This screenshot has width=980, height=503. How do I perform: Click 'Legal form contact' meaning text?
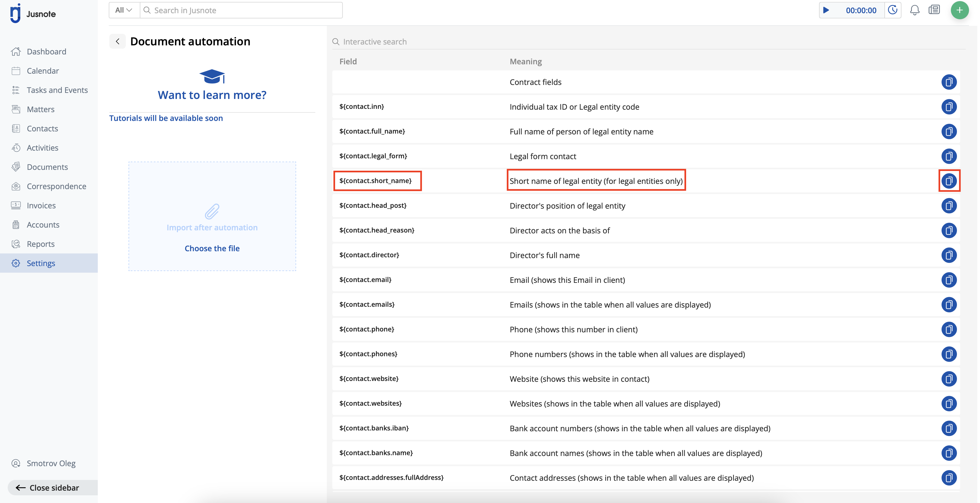[x=542, y=156]
